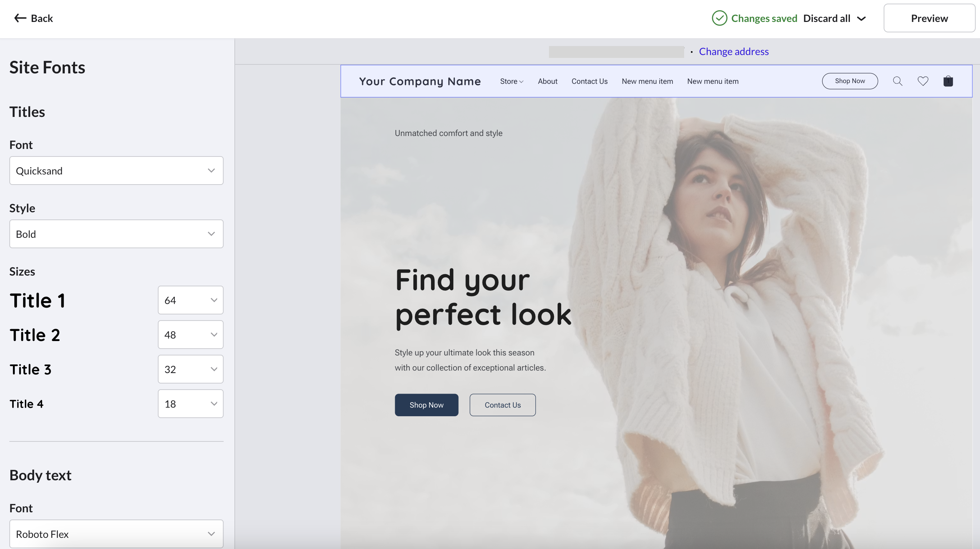Select the Find your perfect look headline
Viewport: 980px width, 549px height.
(x=483, y=297)
